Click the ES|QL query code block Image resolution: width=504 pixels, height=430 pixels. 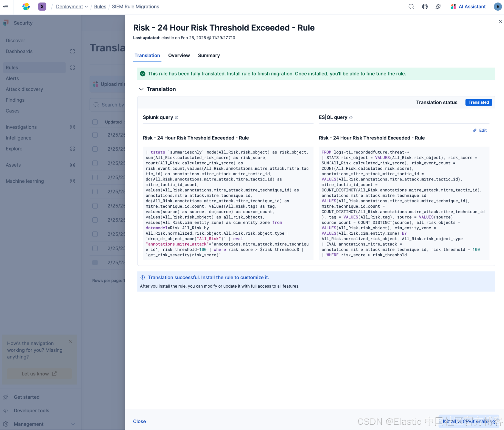click(404, 203)
